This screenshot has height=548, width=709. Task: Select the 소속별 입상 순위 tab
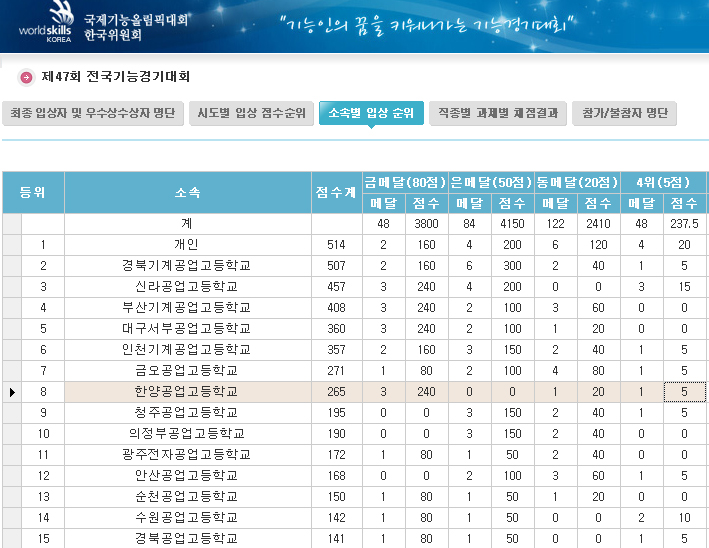click(x=372, y=113)
